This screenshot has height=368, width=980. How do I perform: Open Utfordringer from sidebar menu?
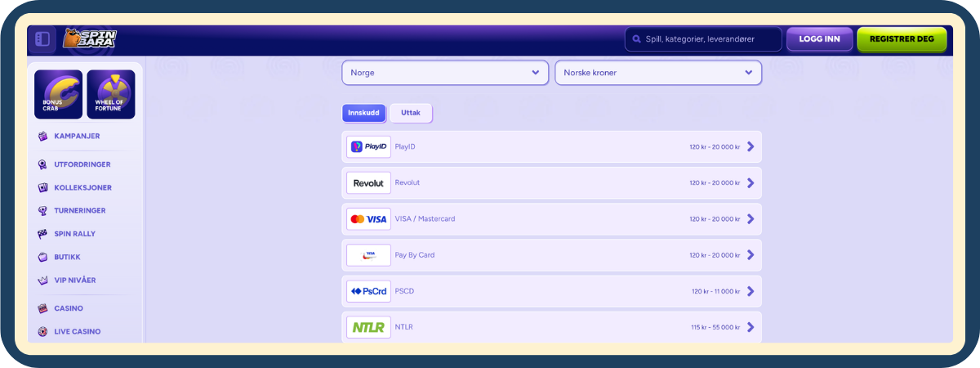(x=82, y=164)
